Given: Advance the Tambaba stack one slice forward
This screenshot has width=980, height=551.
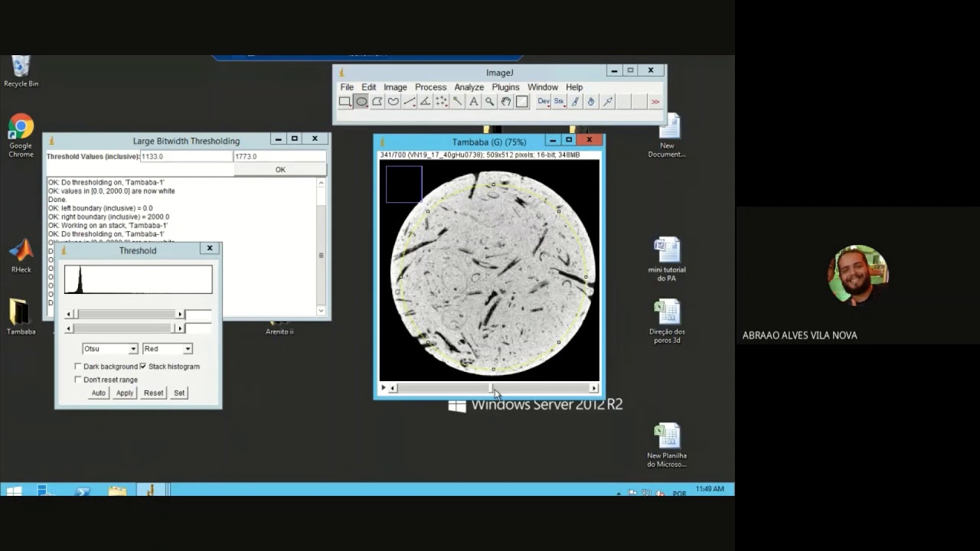Looking at the screenshot, I should click(593, 388).
